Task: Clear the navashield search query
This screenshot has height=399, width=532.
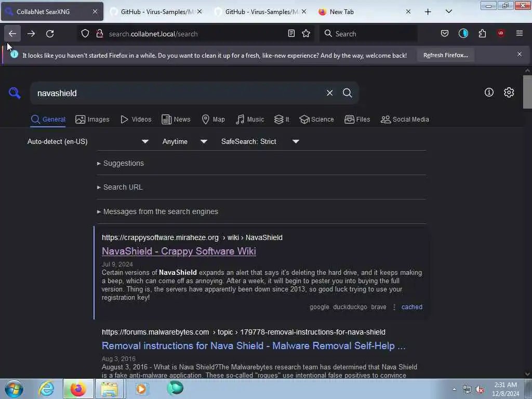Action: 329,93
